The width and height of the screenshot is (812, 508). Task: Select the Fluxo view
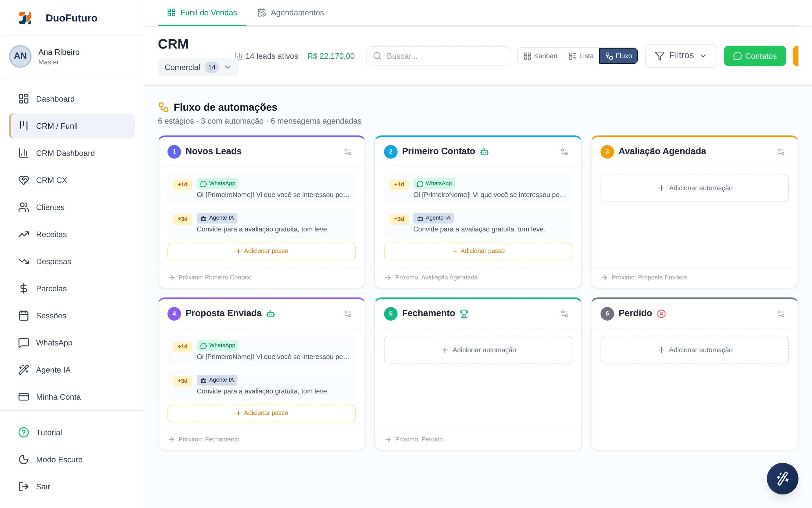point(618,56)
